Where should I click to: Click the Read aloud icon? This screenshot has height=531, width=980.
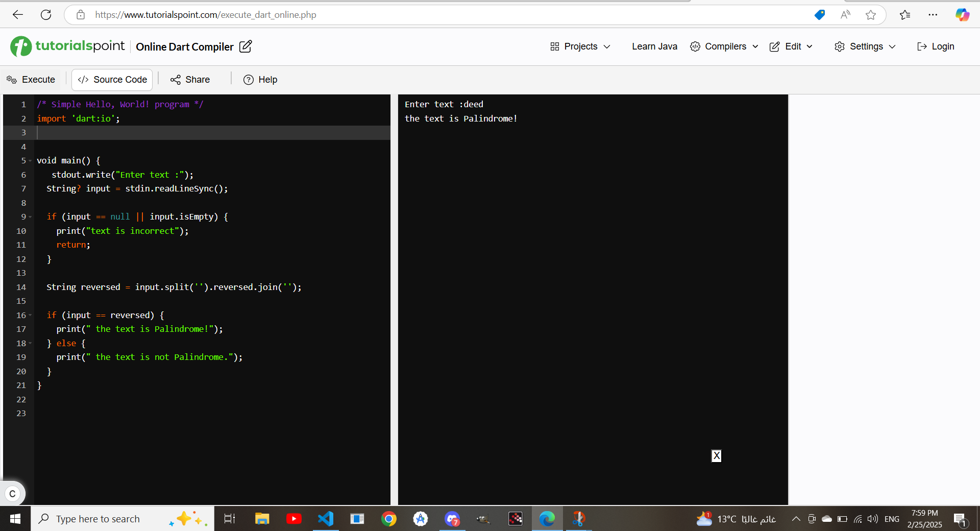845,15
